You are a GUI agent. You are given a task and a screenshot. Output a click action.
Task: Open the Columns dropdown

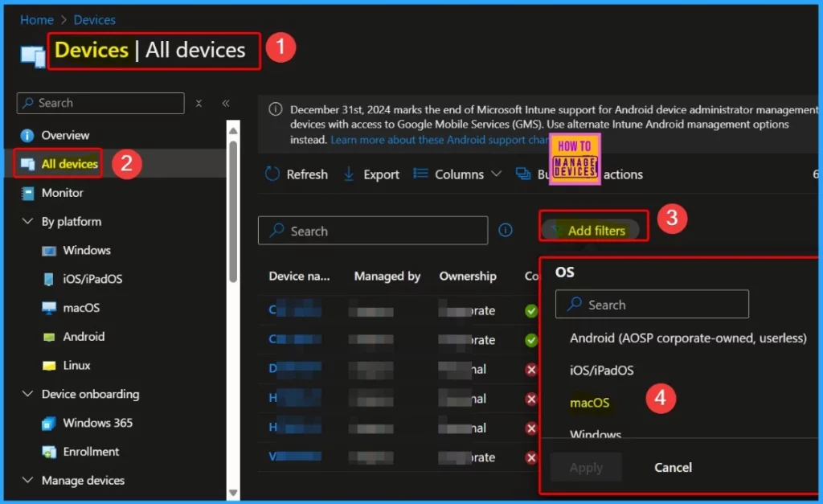coord(457,174)
